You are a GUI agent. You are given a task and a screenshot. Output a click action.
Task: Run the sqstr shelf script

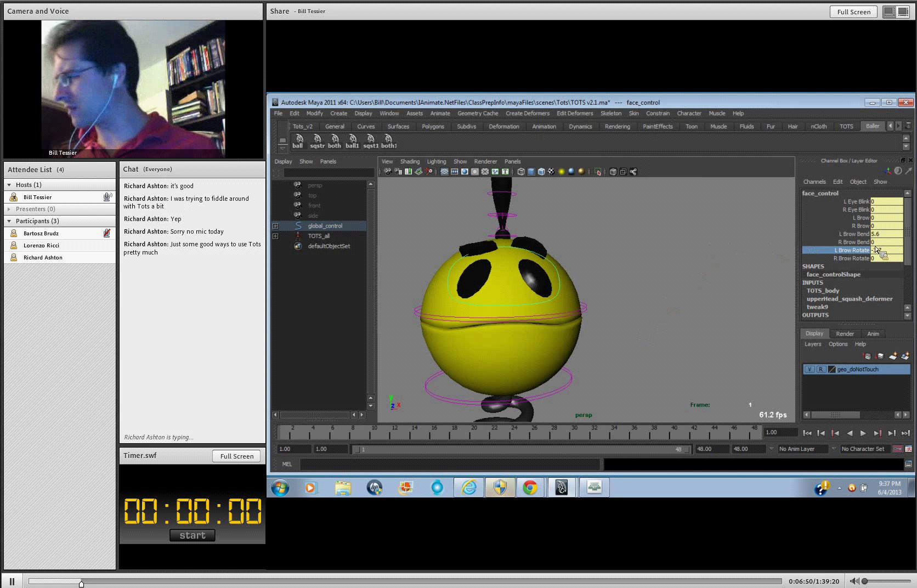click(317, 141)
